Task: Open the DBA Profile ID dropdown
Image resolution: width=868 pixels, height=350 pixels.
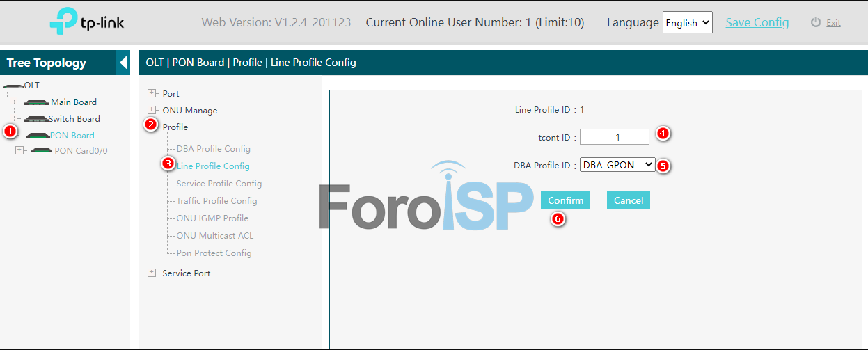Action: 617,165
